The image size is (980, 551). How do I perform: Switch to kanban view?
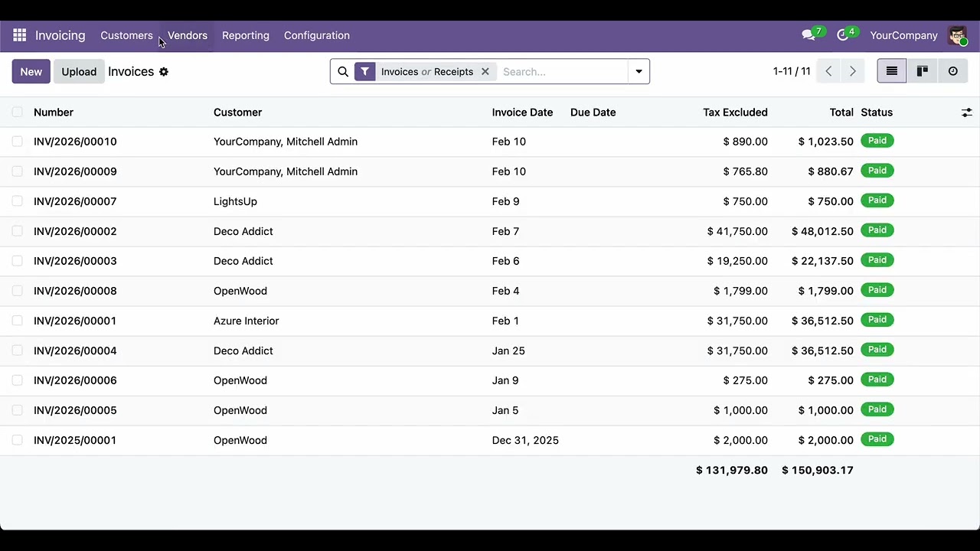[923, 71]
